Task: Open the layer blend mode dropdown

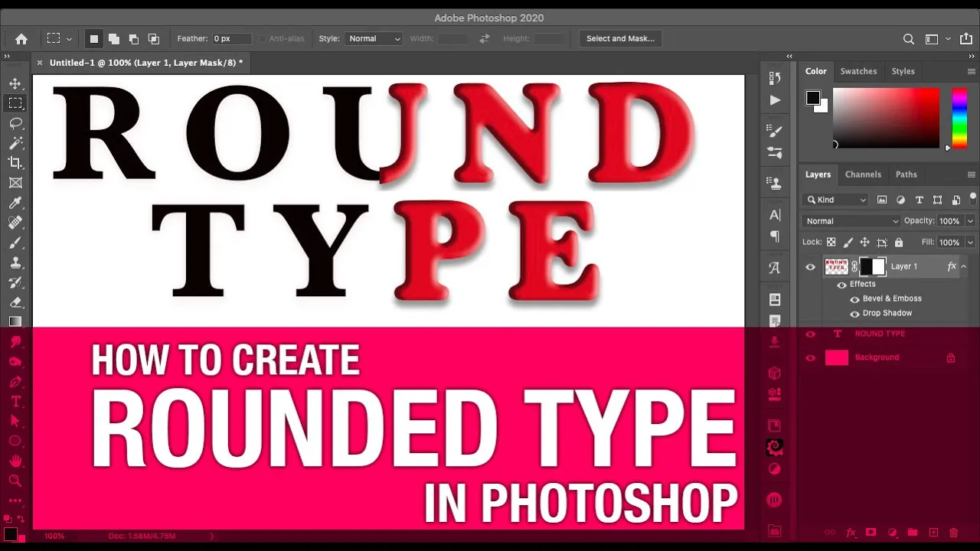Action: (x=851, y=221)
